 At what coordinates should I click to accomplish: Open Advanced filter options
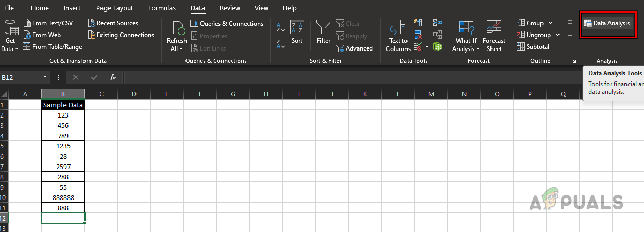point(354,48)
